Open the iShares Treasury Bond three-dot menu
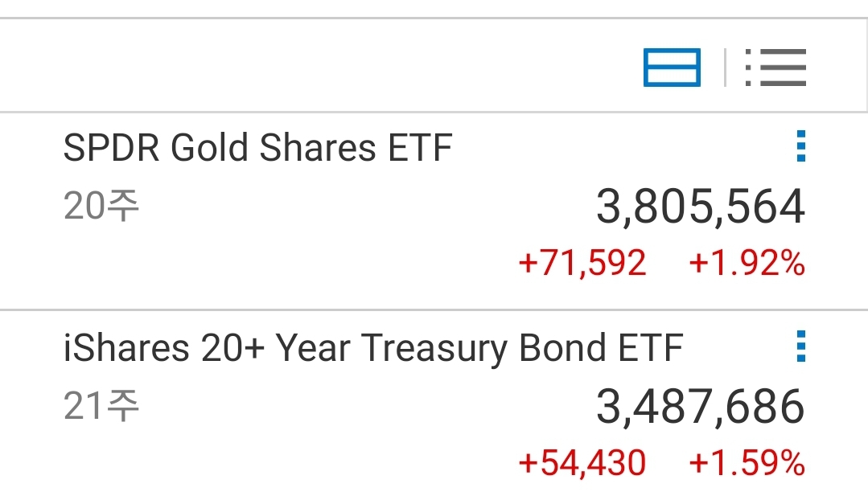The image size is (868, 500). point(800,347)
